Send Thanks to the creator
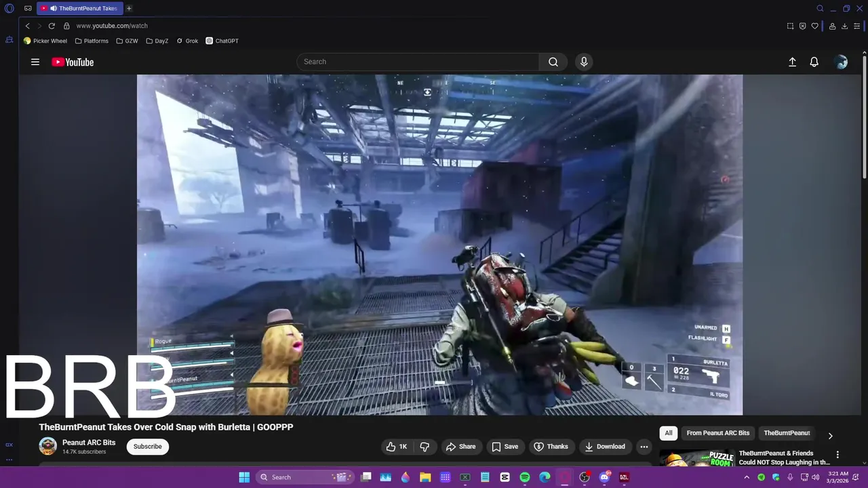The height and width of the screenshot is (488, 868). coord(551,447)
